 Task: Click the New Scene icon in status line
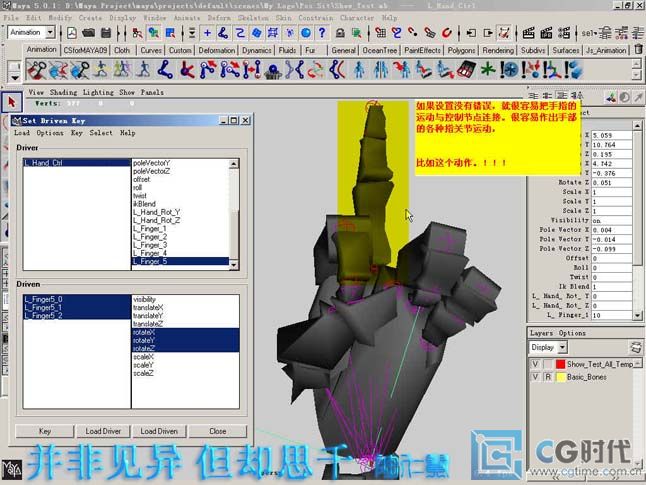pyautogui.click(x=72, y=33)
